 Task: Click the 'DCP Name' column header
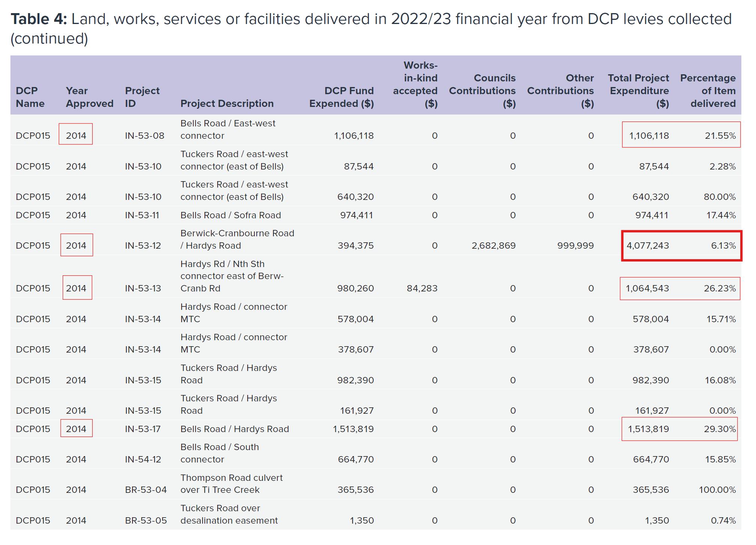[30, 97]
